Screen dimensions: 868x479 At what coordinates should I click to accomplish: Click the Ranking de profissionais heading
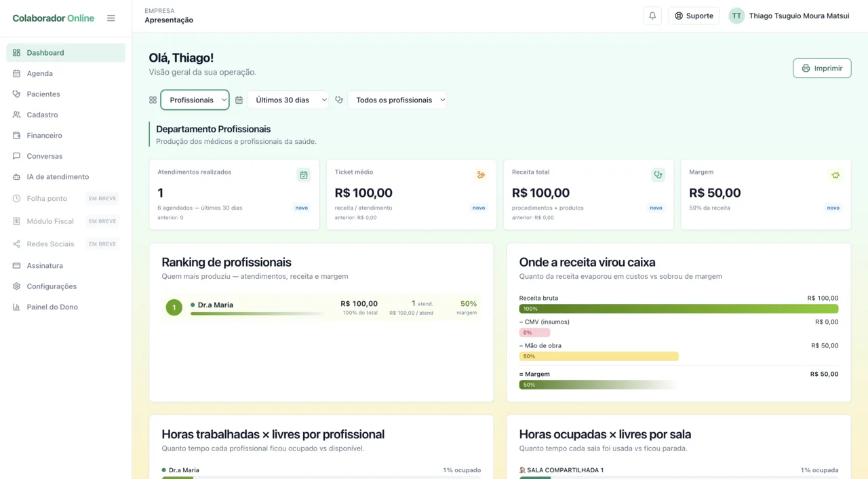pos(226,263)
